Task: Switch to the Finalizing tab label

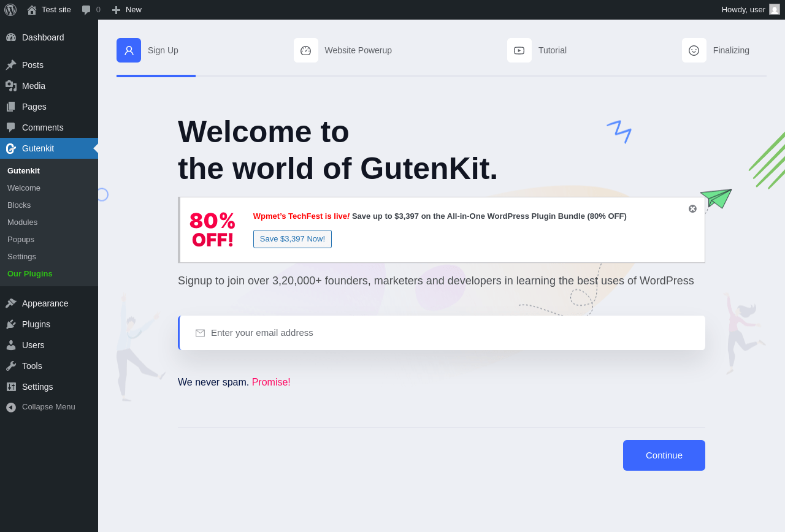Action: (731, 50)
